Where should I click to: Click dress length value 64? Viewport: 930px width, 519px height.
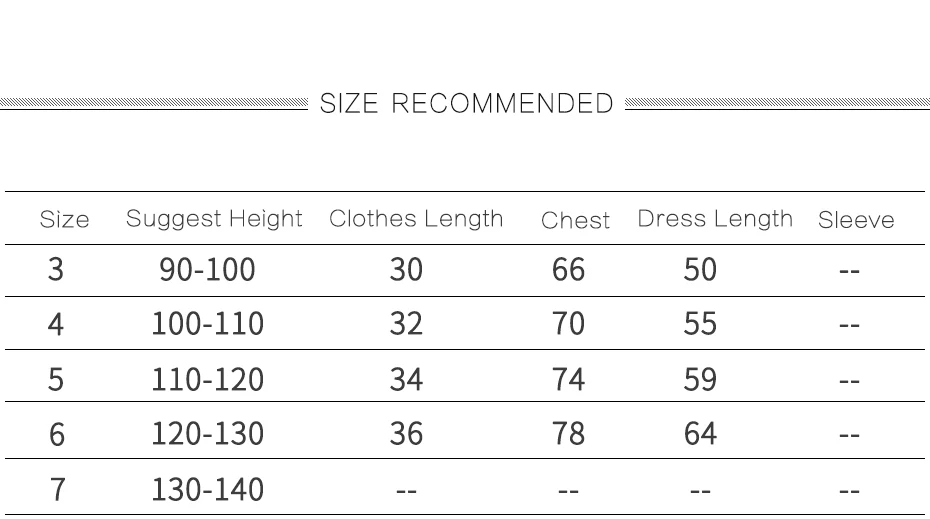[700, 434]
